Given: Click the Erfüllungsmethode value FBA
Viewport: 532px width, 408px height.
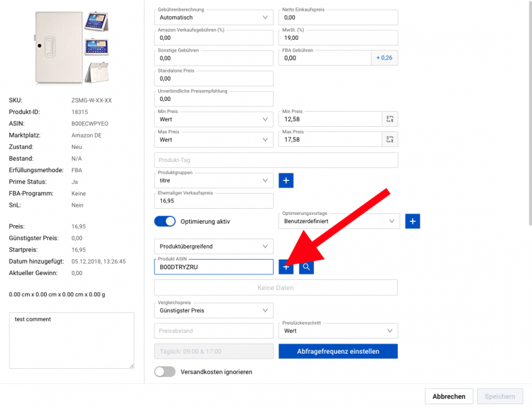Looking at the screenshot, I should (x=77, y=170).
